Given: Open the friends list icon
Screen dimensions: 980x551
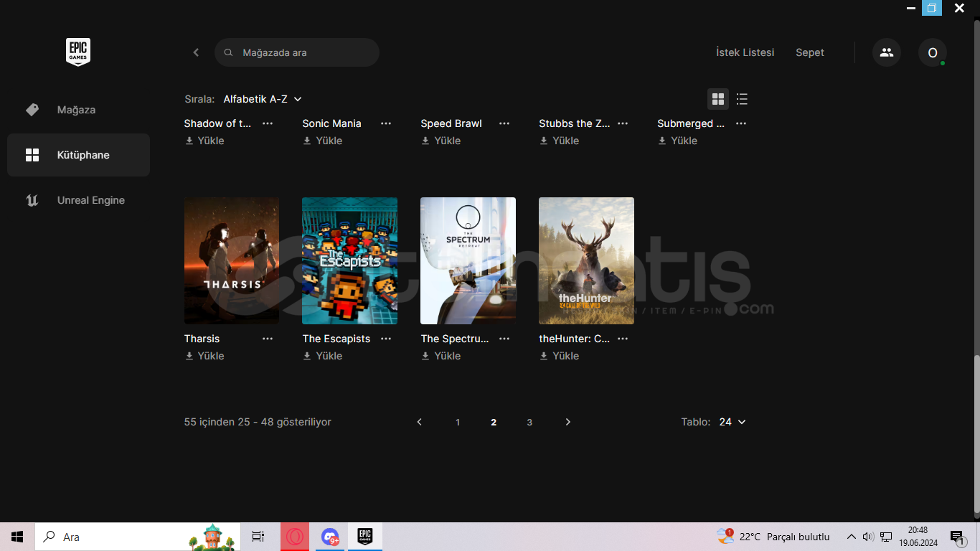Looking at the screenshot, I should [887, 52].
